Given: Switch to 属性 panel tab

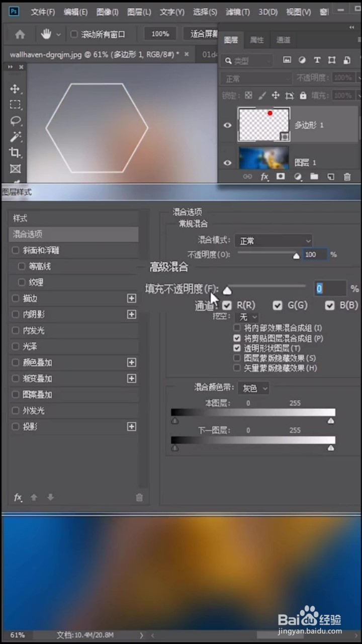Looking at the screenshot, I should [x=257, y=40].
